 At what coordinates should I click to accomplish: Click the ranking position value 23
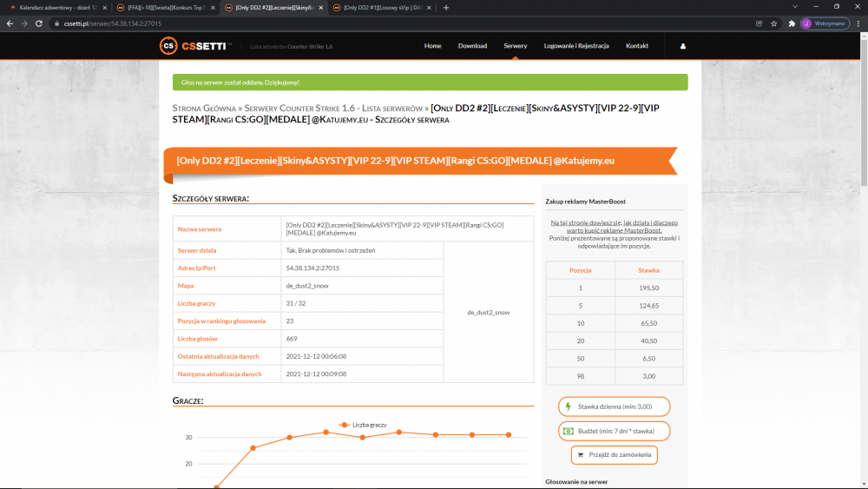point(290,321)
